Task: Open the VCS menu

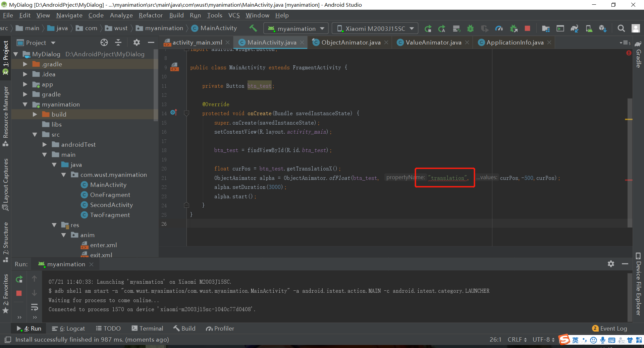Action: (234, 15)
